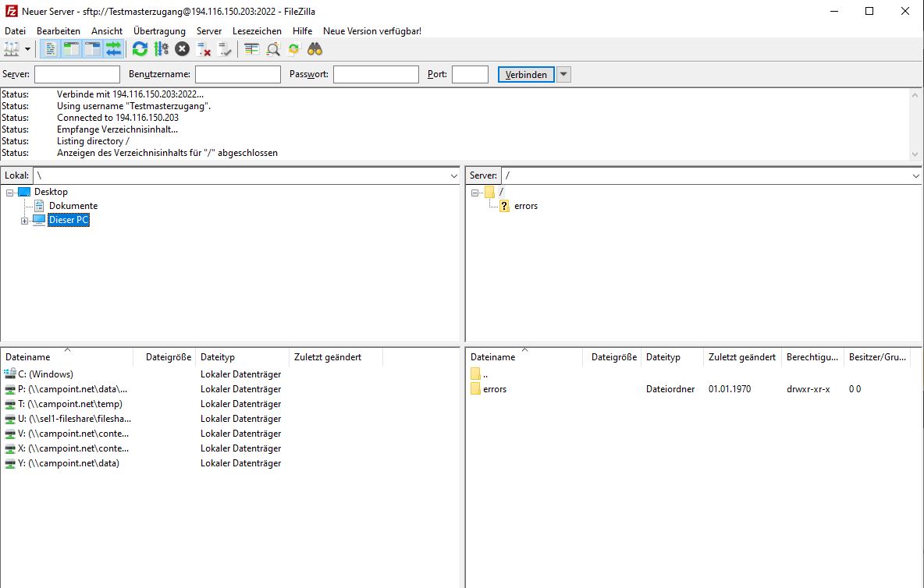The image size is (924, 588).
Task: Disconnect from the current server
Action: pyautogui.click(x=204, y=49)
